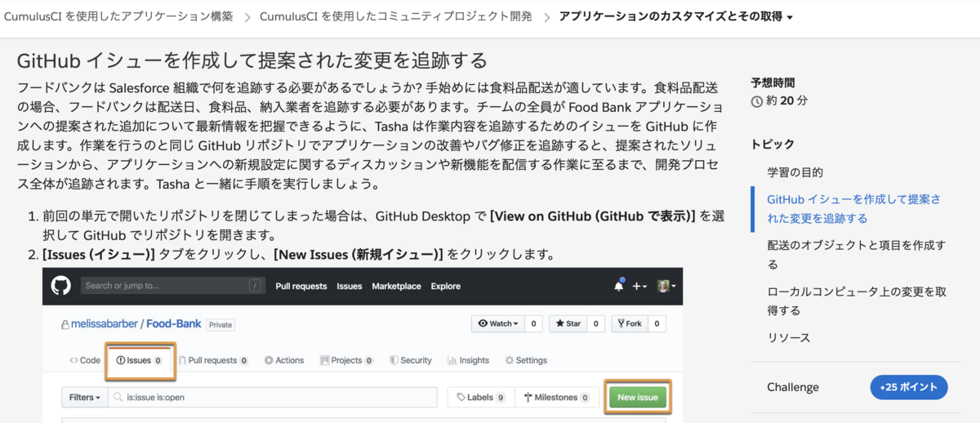Open breadcrumb CumulusCI を使用したアプリケーション構築
This screenshot has width=980, height=423.
pos(118,16)
